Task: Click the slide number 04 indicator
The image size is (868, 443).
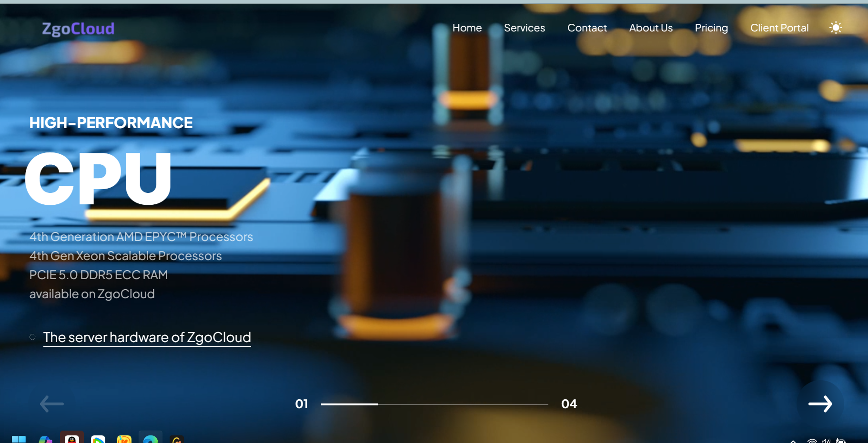Action: (x=569, y=404)
